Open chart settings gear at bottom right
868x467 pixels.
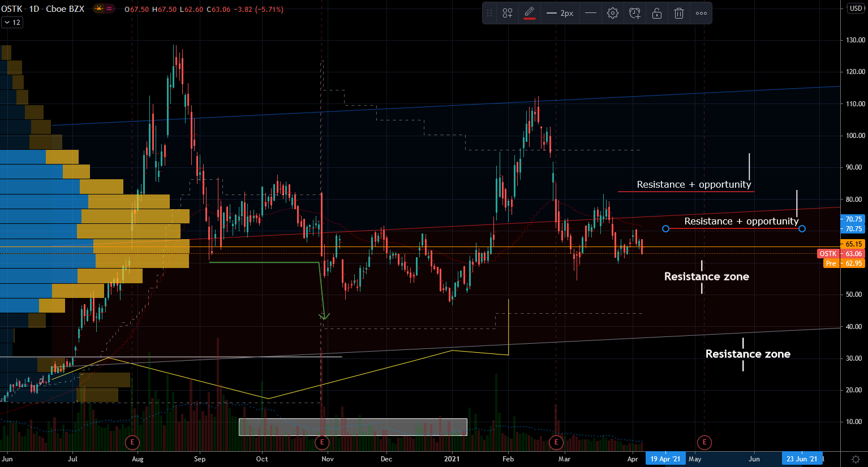[856, 459]
